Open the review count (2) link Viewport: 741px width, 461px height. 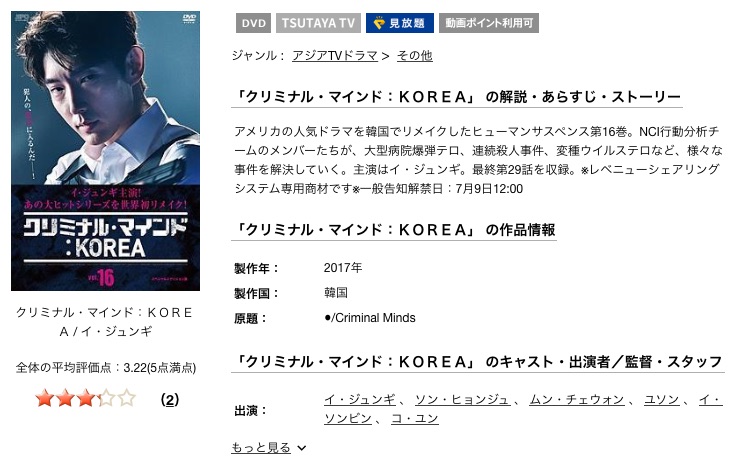(170, 400)
